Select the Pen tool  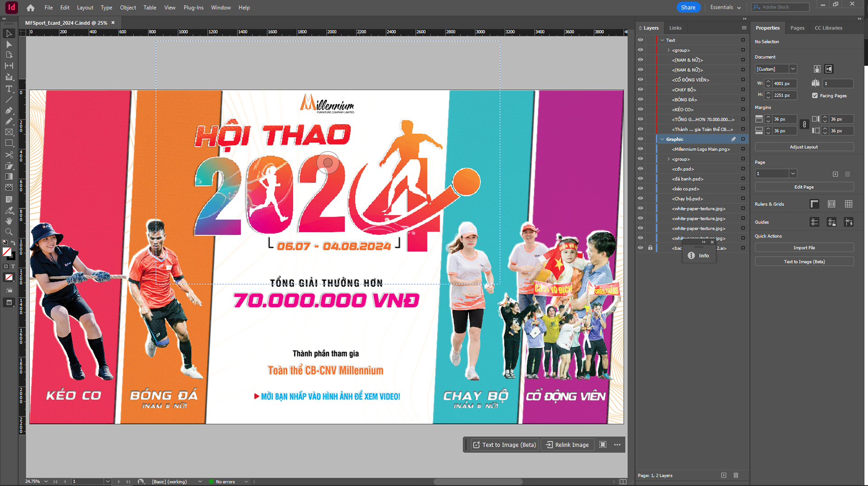coord(9,110)
